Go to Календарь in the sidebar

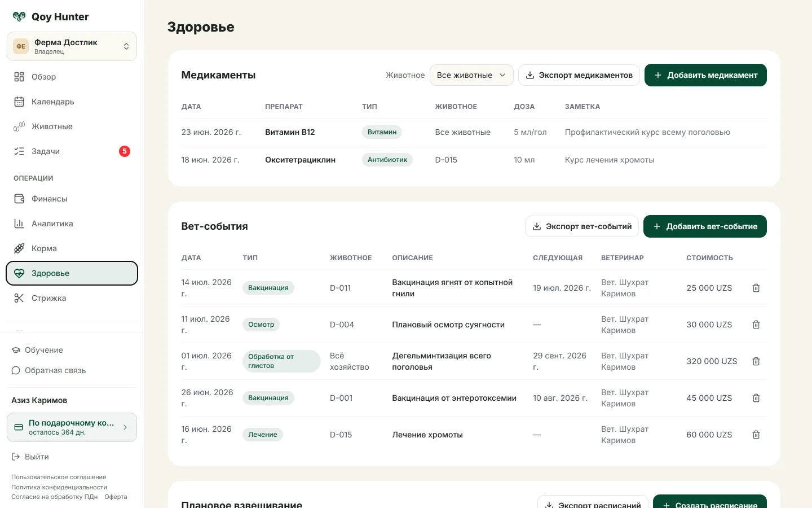click(72, 102)
